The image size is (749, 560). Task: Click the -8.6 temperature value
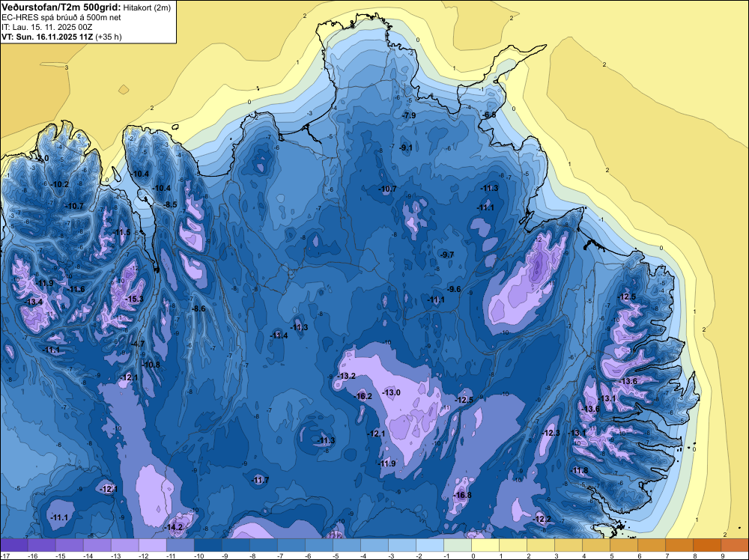pyautogui.click(x=198, y=308)
